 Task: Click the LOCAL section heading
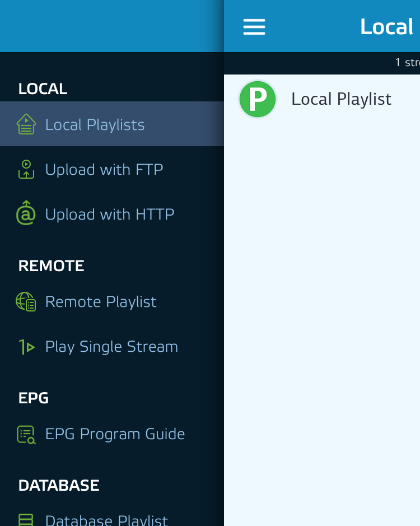click(43, 89)
